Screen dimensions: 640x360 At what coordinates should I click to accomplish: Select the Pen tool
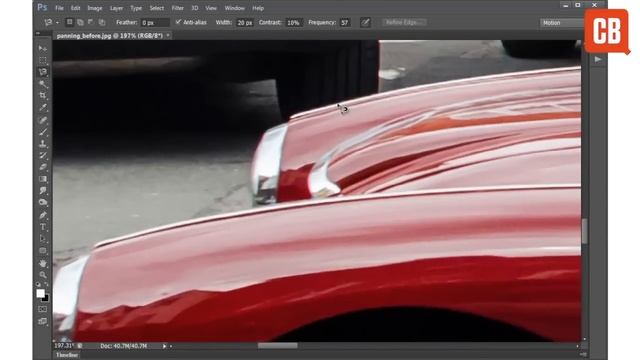(43, 215)
